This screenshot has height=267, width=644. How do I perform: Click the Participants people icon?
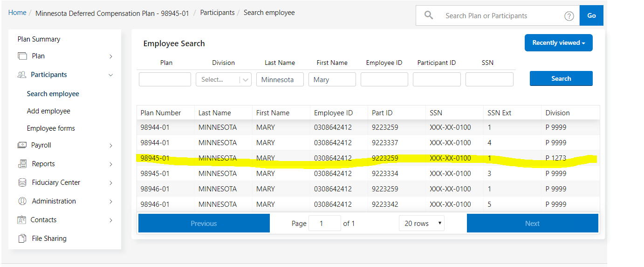point(22,75)
